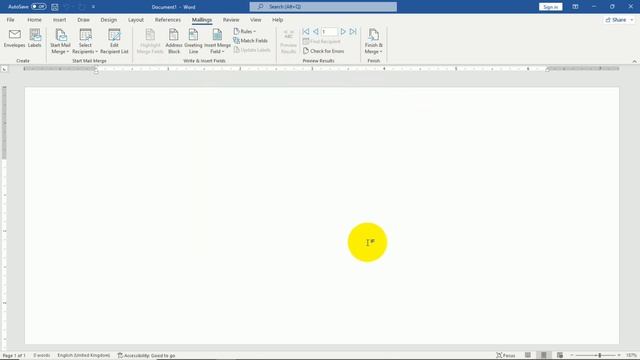Switch to the Home tab

34,20
